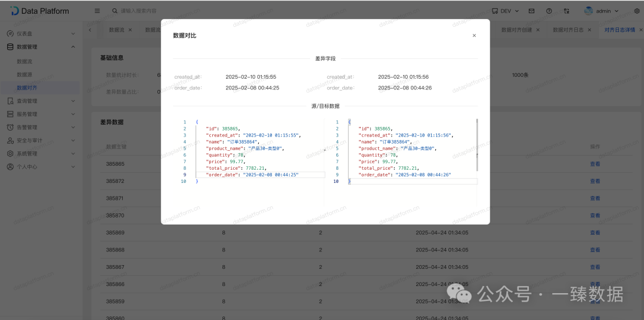Expand 系统管理 using its chevron
Image resolution: width=644 pixels, height=320 pixels.
point(73,153)
